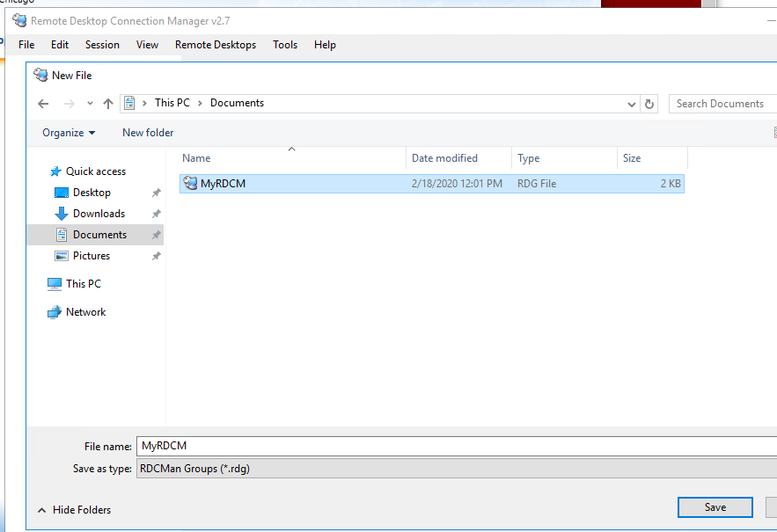
Task: Click the MyRDCM RDG file icon
Action: [x=190, y=183]
